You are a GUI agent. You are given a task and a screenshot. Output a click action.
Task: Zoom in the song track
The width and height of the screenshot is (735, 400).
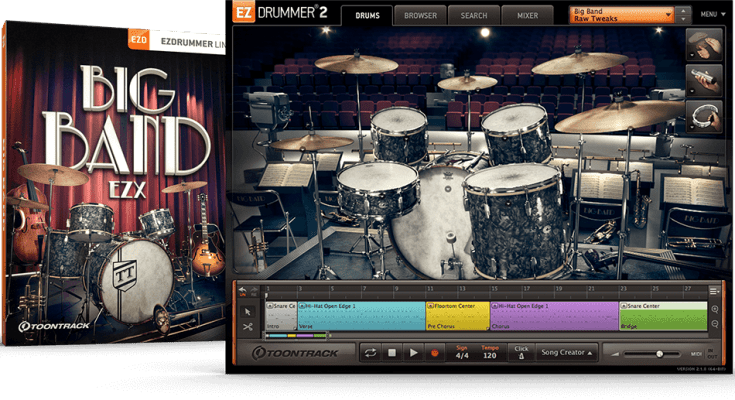click(x=714, y=309)
